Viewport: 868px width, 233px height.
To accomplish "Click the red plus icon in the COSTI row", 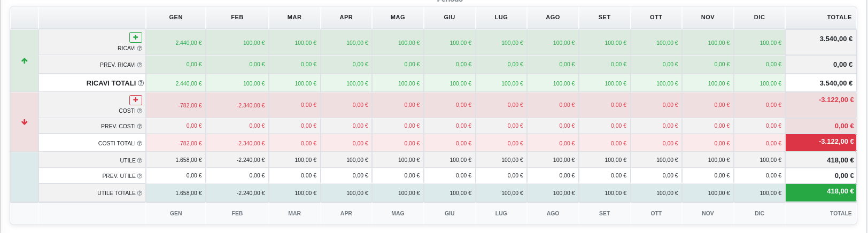I will [x=136, y=100].
